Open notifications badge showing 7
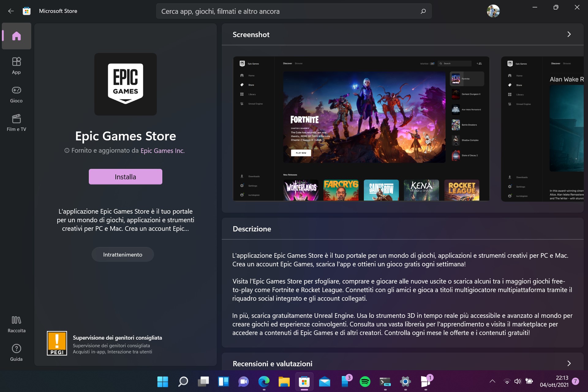This screenshot has width=588, height=392. pyautogui.click(x=575, y=382)
